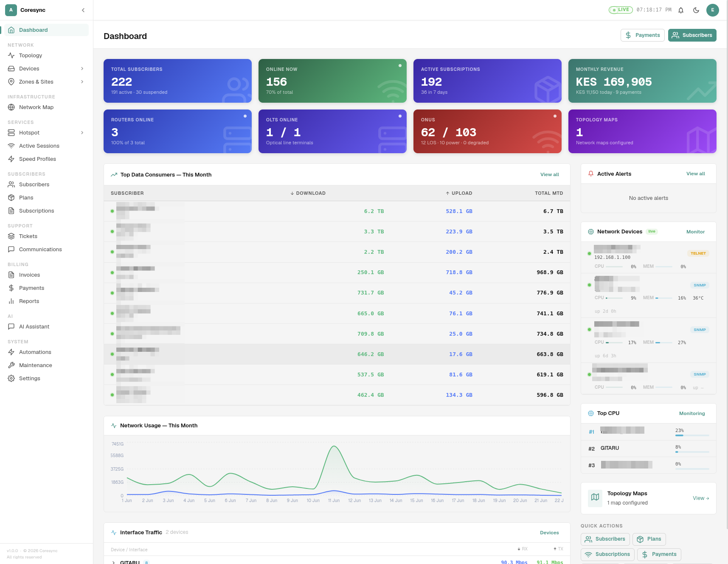Viewport: 728px width, 564px height.
Task: Collapse the sidebar with the chevron
Action: (83, 10)
